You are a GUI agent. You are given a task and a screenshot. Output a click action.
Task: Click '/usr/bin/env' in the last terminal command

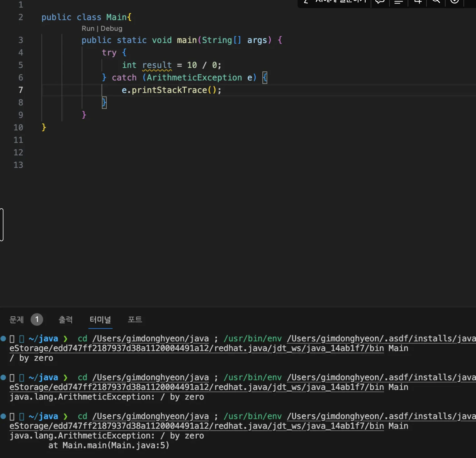[253, 416]
